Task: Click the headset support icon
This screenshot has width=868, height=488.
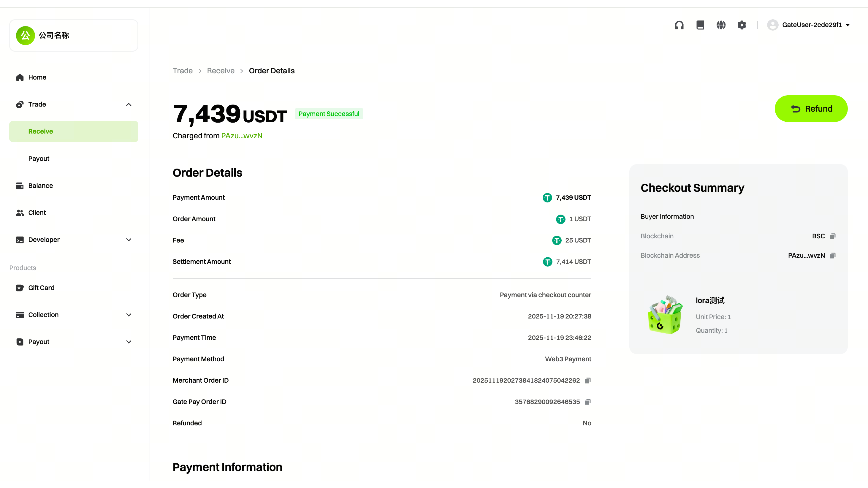Action: click(679, 25)
